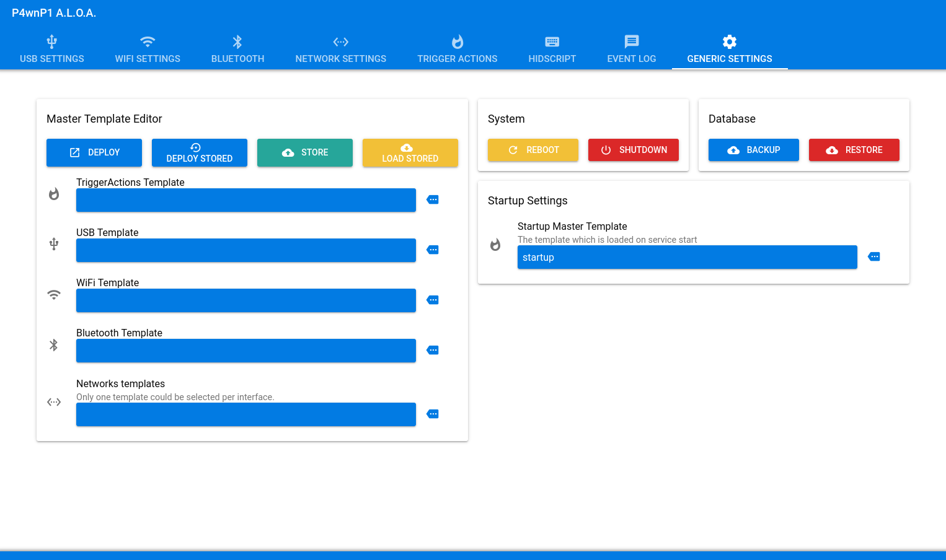This screenshot has height=560, width=946.
Task: Open the HIDScript tab
Action: (x=552, y=50)
